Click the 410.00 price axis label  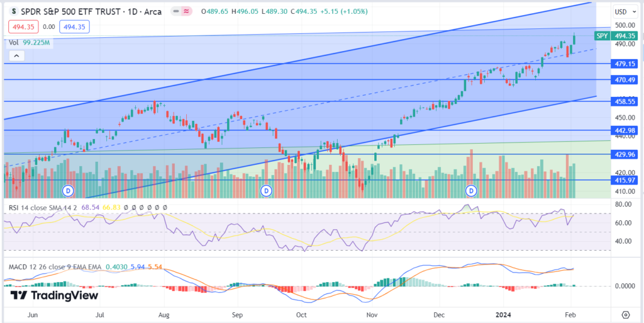pyautogui.click(x=625, y=191)
